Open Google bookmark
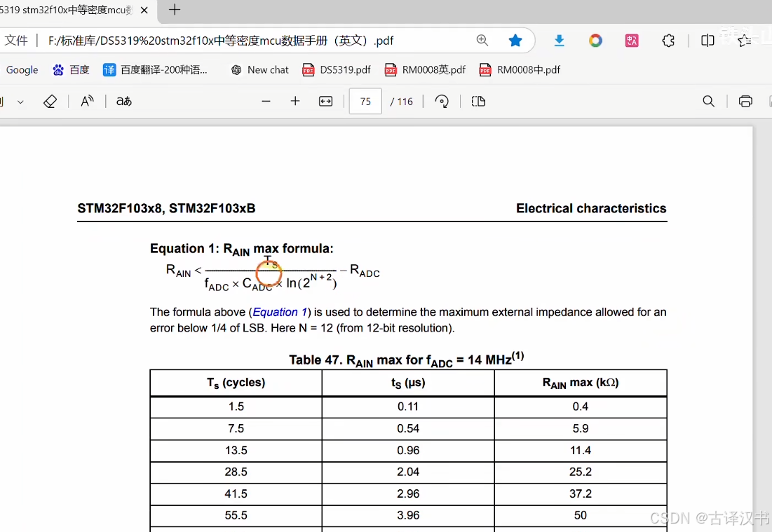Viewport: 772px width, 532px height. pyautogui.click(x=22, y=70)
